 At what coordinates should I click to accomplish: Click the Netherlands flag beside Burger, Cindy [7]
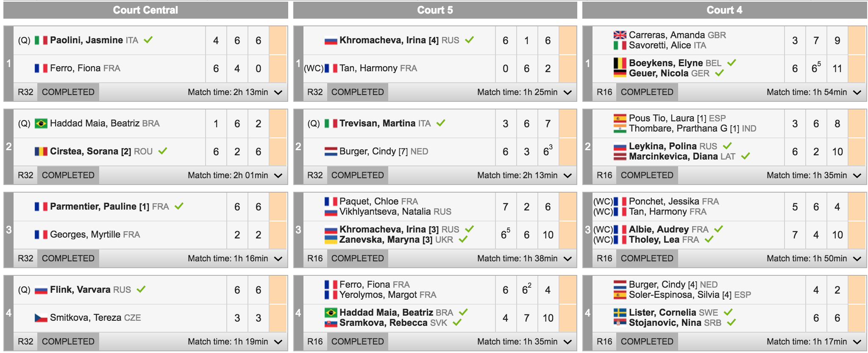point(331,151)
